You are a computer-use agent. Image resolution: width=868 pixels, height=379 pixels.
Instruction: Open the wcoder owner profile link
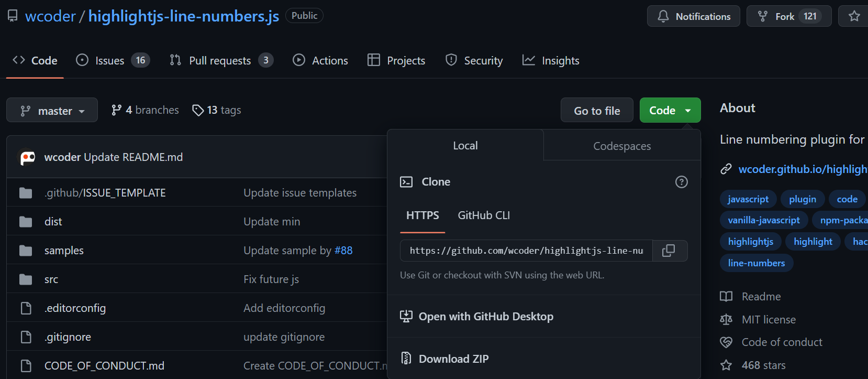(x=50, y=16)
